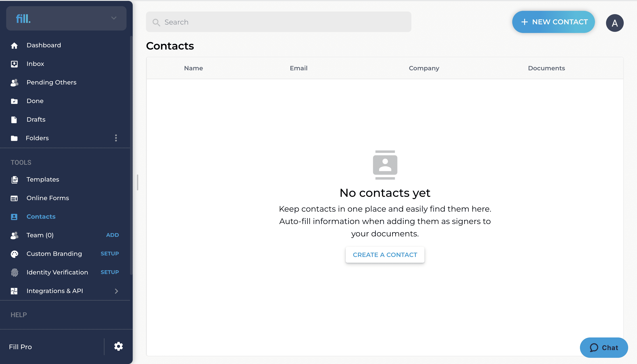The width and height of the screenshot is (637, 364).
Task: Click the NEW CONTACT button
Action: click(x=553, y=22)
